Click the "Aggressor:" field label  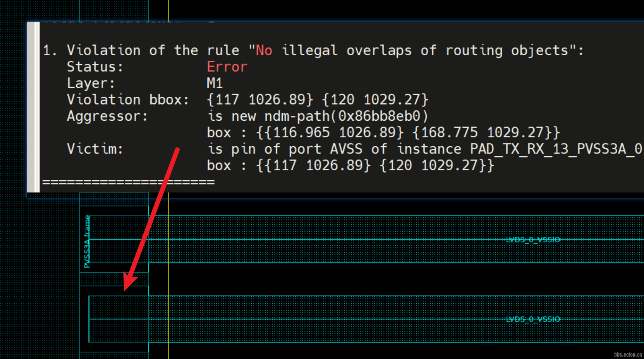point(107,116)
